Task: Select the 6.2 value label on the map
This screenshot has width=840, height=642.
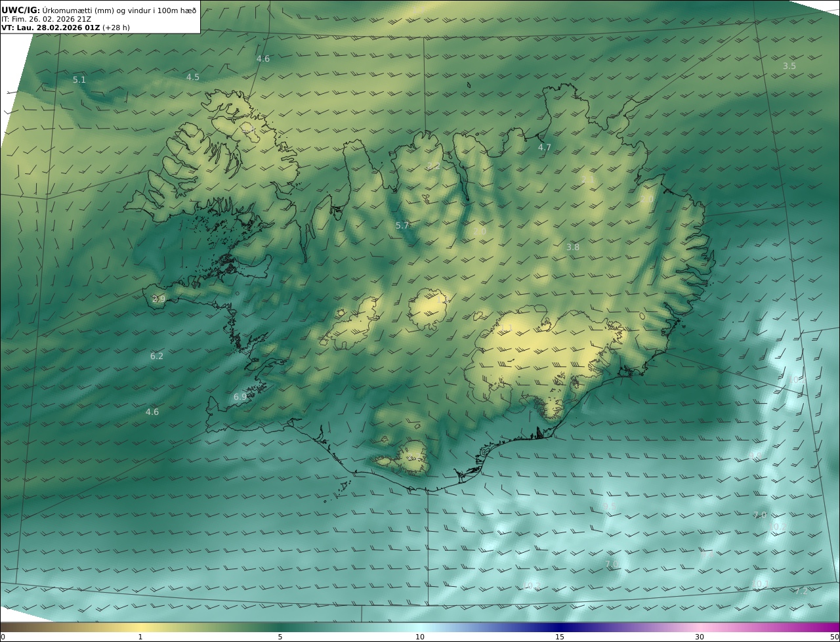Action: 157,356
